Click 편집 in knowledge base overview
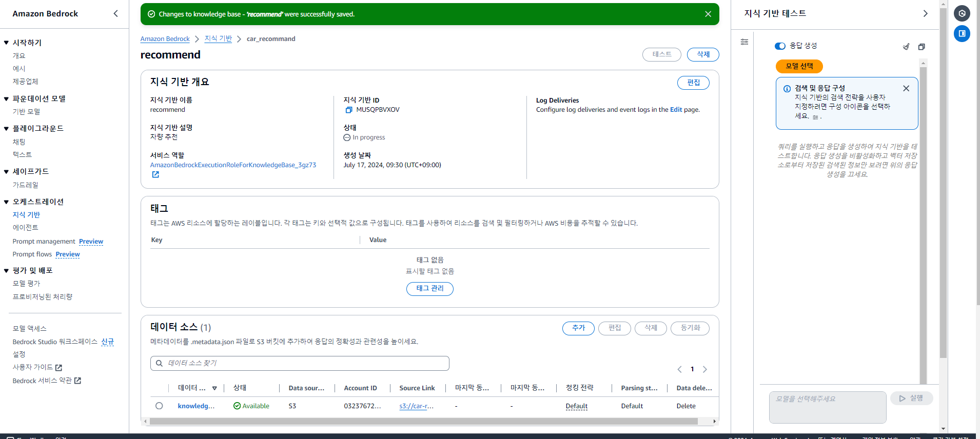980x439 pixels. pyautogui.click(x=693, y=83)
